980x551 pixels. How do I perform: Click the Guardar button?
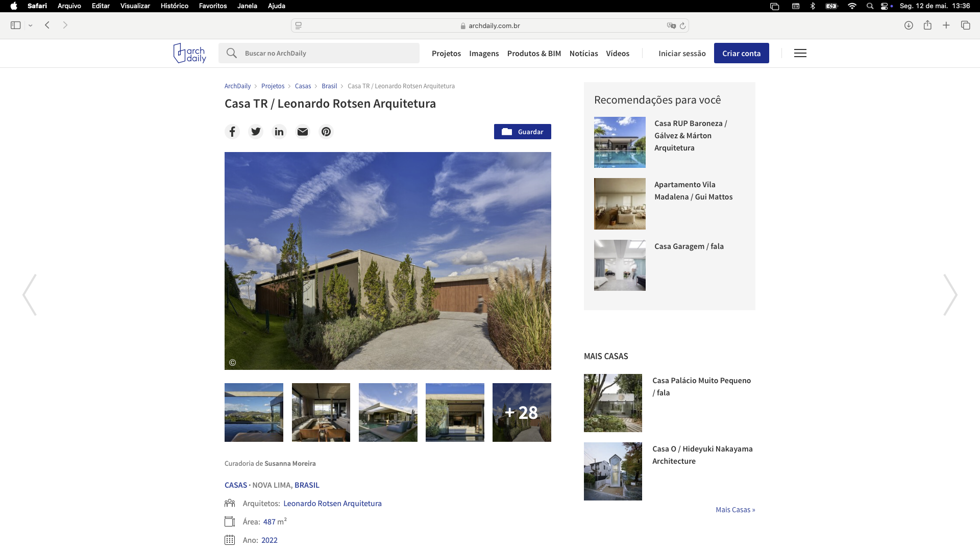pos(523,132)
